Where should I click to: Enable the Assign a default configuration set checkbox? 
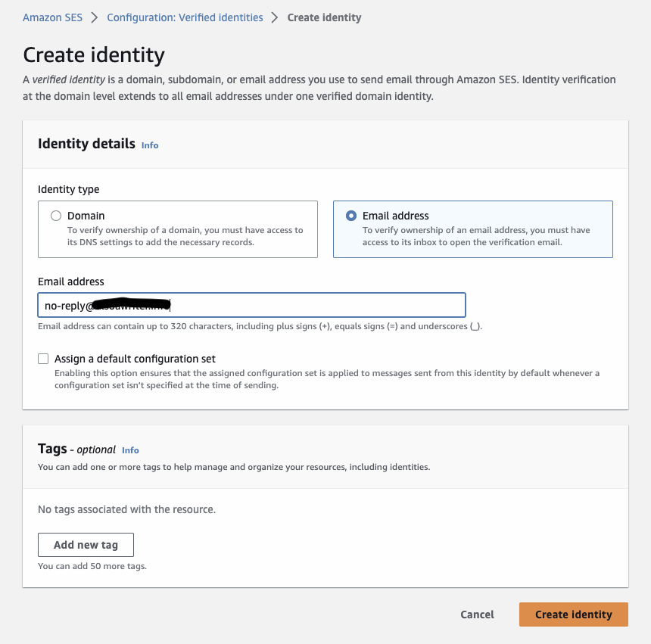[43, 359]
